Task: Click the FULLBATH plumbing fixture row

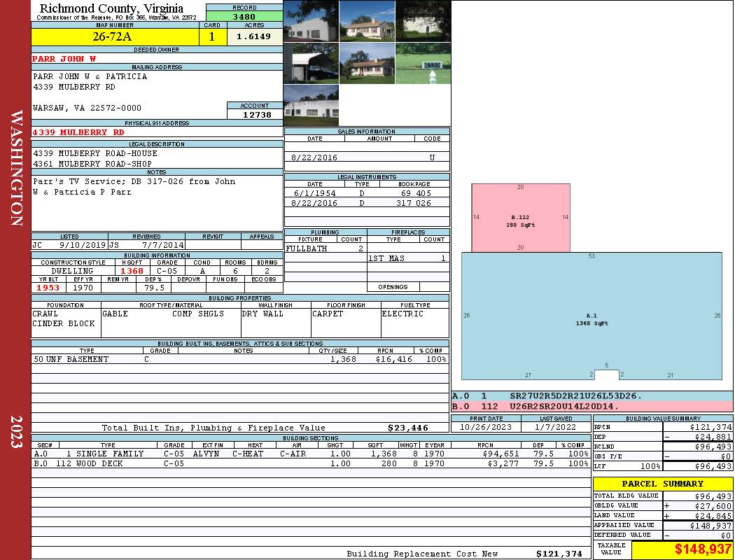Action: pyautogui.click(x=325, y=248)
